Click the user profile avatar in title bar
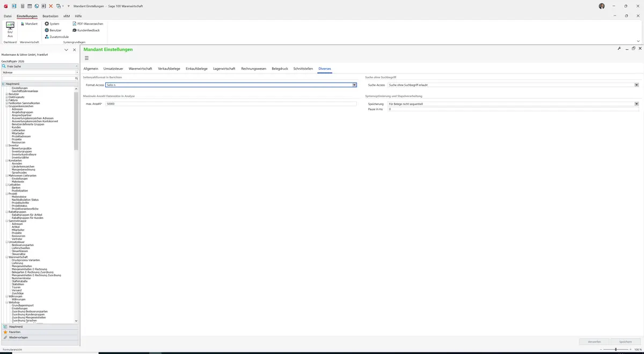 click(602, 6)
